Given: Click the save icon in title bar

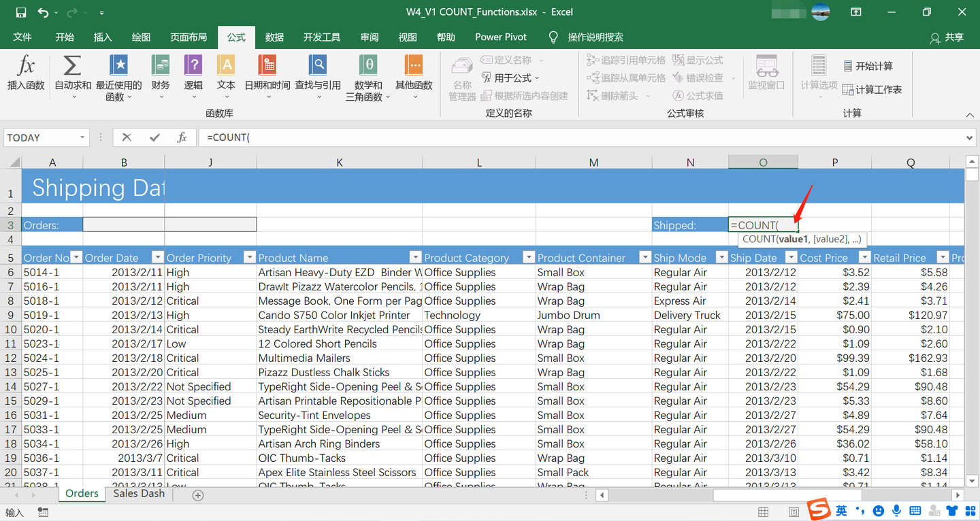Looking at the screenshot, I should (21, 12).
